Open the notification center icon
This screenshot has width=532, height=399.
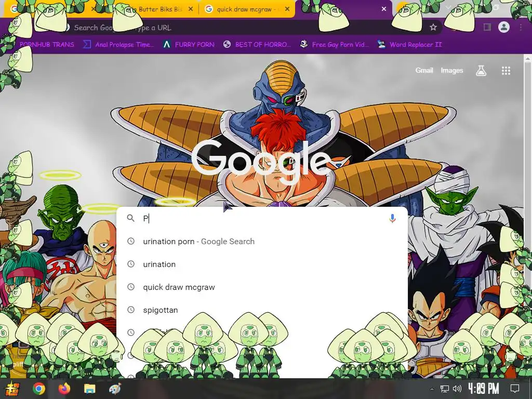tap(515, 389)
